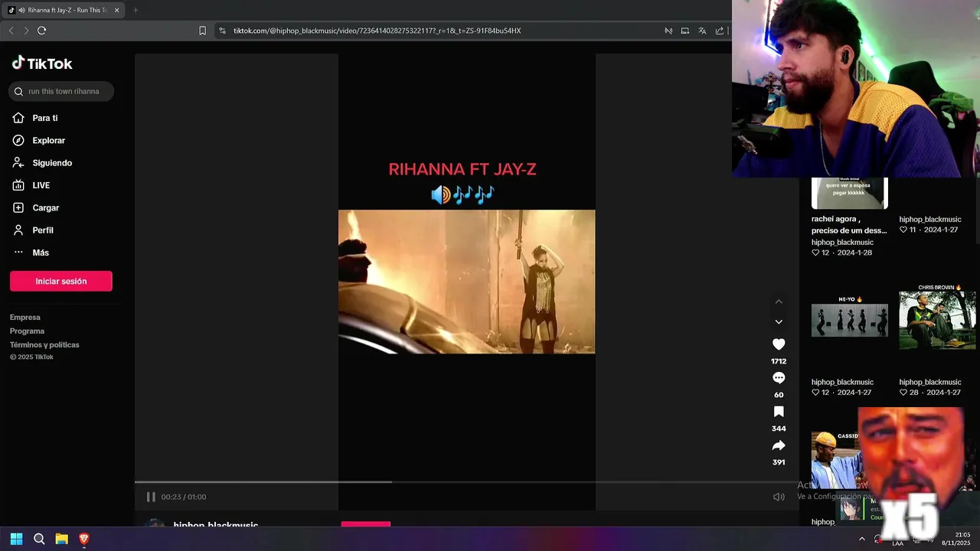
Task: Open the Perfil page
Action: [43, 230]
